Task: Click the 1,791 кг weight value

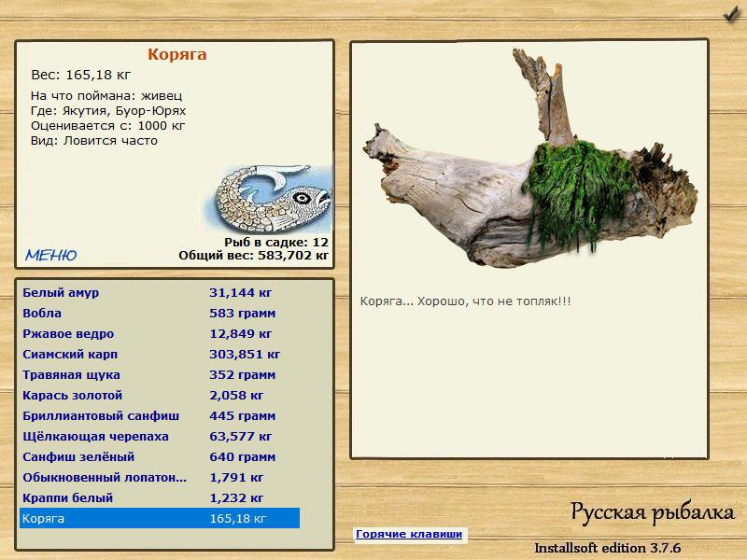Action: click(x=236, y=477)
